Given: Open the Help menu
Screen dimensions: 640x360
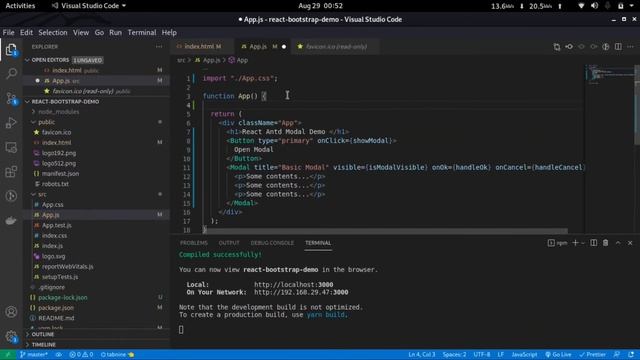Looking at the screenshot, I should tap(169, 32).
